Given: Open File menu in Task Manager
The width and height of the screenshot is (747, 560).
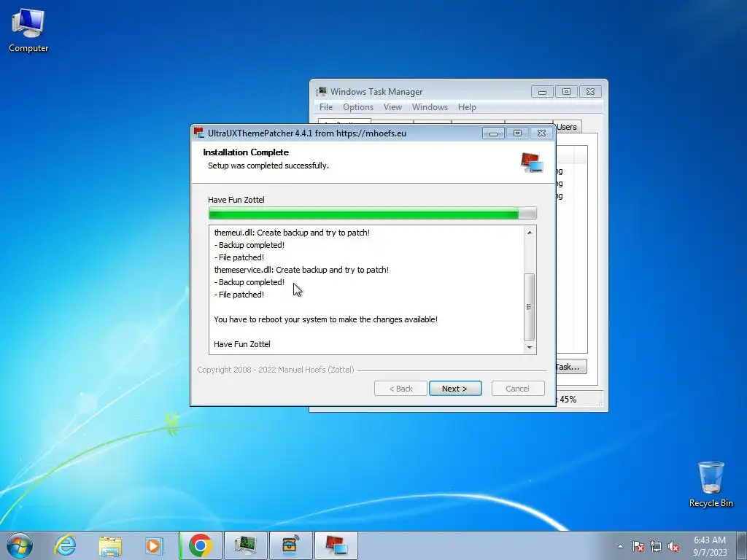Looking at the screenshot, I should [x=326, y=107].
